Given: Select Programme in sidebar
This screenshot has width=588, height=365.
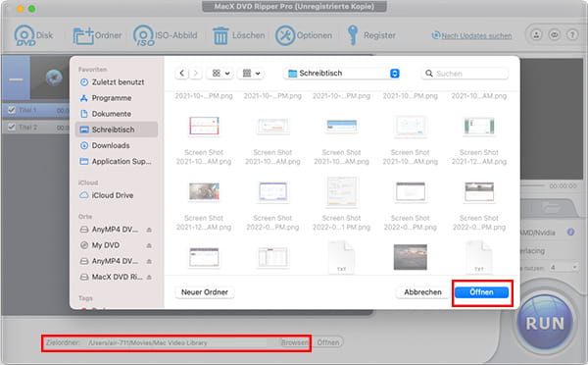Looking at the screenshot, I should pos(117,98).
